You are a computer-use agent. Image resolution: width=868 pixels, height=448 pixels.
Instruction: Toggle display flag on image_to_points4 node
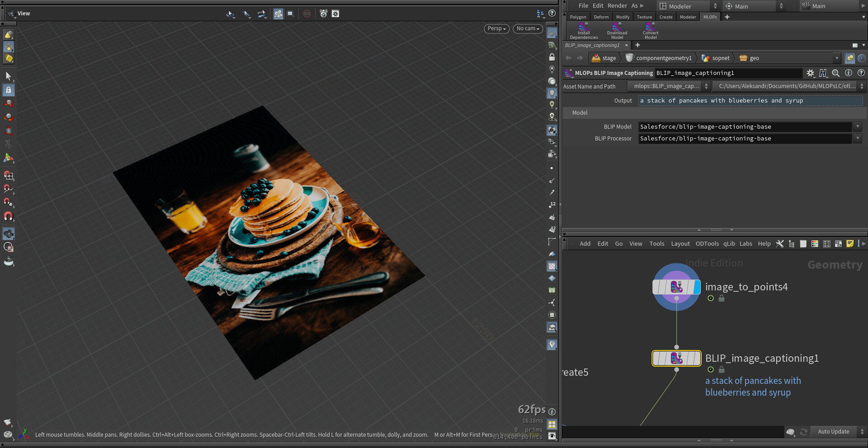pyautogui.click(x=697, y=287)
